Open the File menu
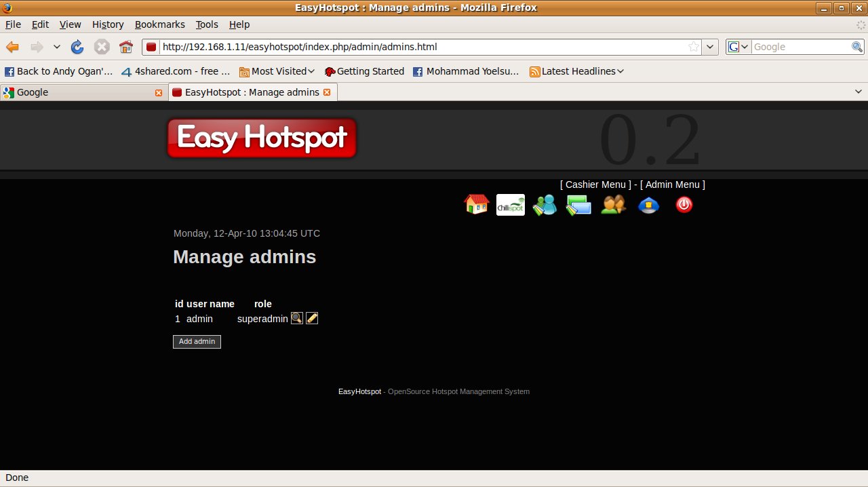The width and height of the screenshot is (868, 487). point(13,24)
